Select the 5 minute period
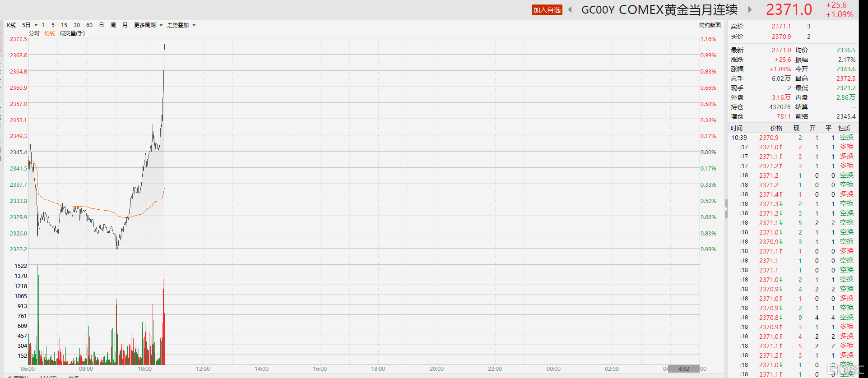 pyautogui.click(x=53, y=25)
